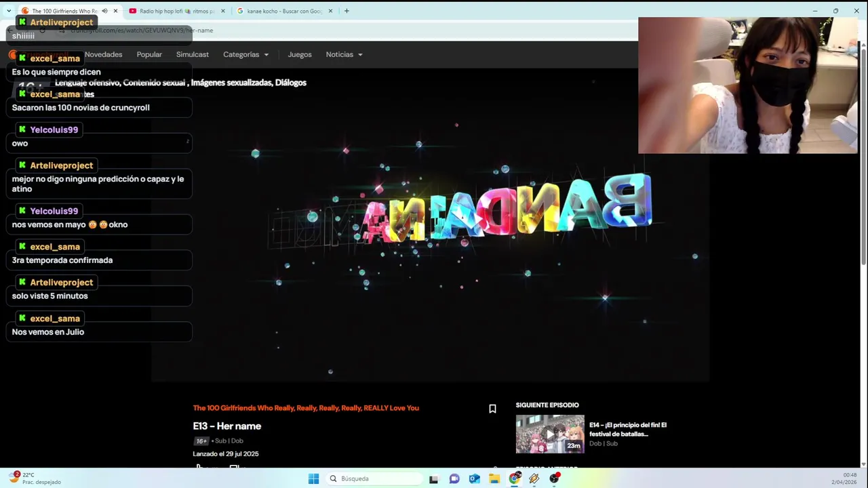The width and height of the screenshot is (868, 488).
Task: Select the Chrome taskbar icon
Action: tap(515, 479)
